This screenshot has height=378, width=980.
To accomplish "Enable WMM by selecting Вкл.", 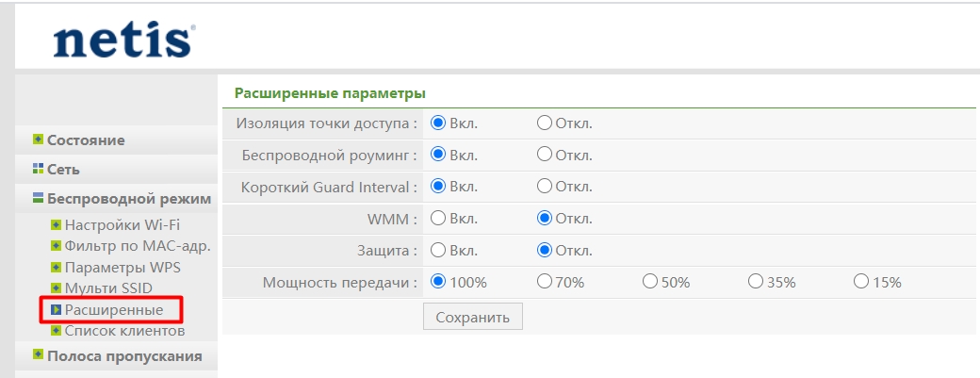I will [x=437, y=219].
